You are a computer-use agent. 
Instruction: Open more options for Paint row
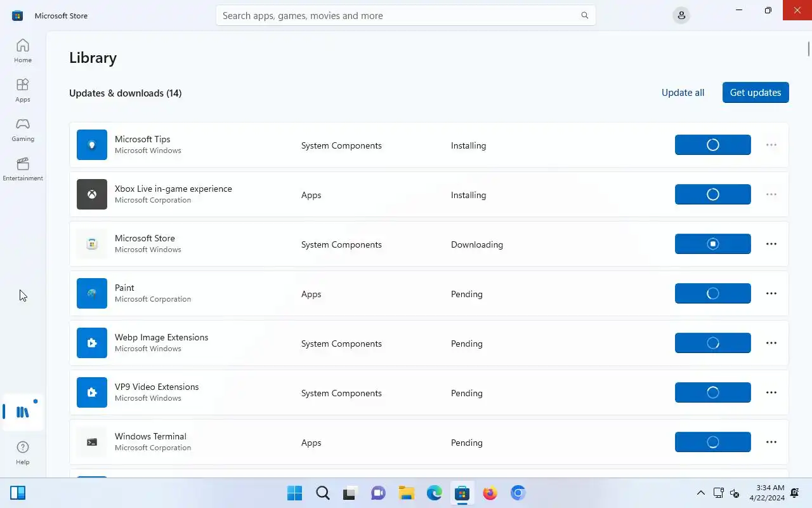tap(771, 293)
